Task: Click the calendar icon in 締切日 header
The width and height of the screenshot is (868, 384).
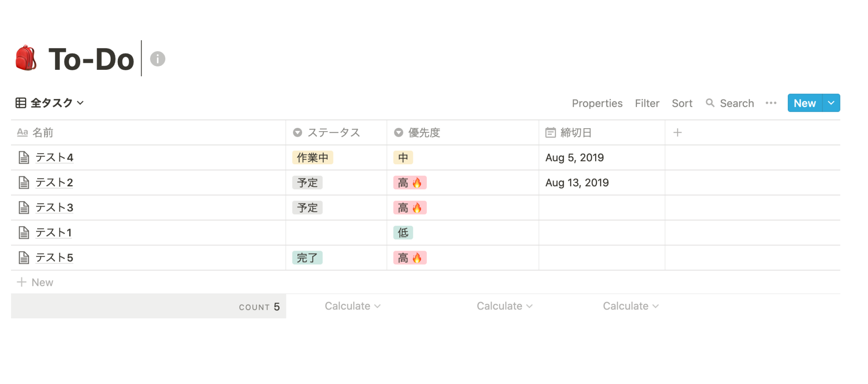Action: pyautogui.click(x=550, y=133)
